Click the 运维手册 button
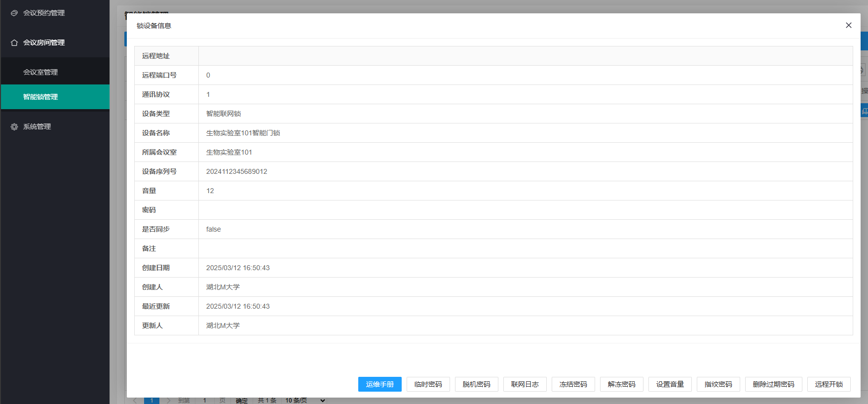 [379, 384]
